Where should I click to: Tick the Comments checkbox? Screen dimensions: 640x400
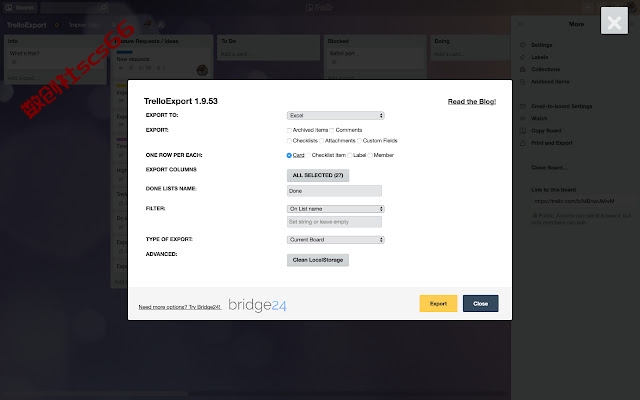tap(332, 130)
